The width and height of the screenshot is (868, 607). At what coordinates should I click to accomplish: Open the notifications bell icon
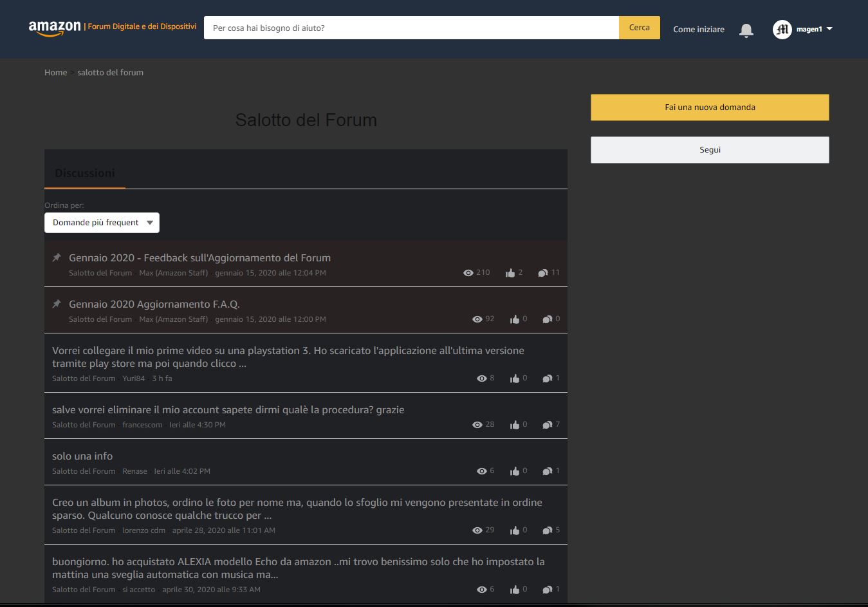point(746,29)
